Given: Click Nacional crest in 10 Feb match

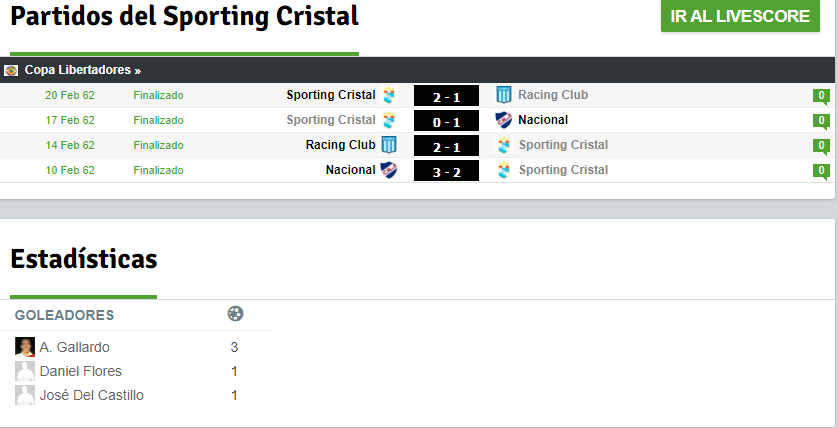Looking at the screenshot, I should click(x=389, y=170).
